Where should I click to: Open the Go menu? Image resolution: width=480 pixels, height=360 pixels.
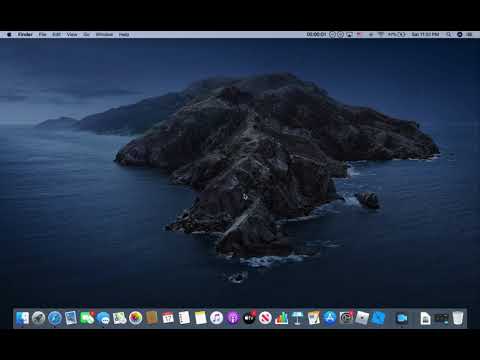pyautogui.click(x=86, y=34)
